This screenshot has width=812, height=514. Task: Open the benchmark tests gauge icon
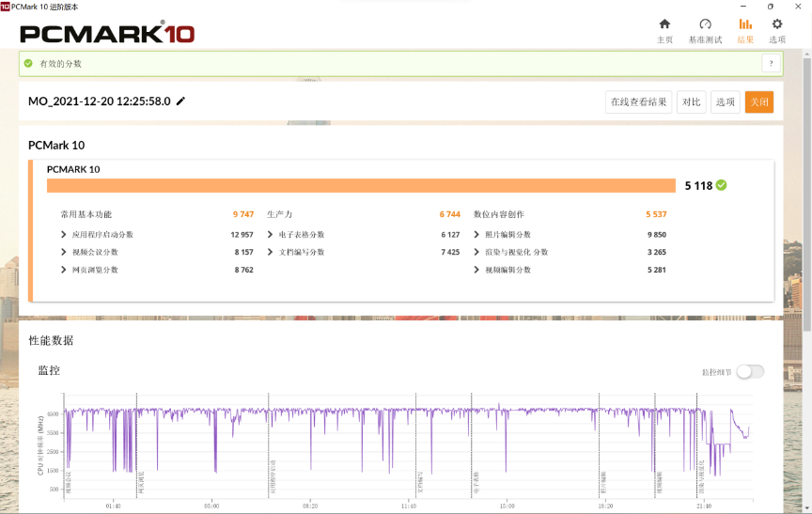click(x=705, y=24)
